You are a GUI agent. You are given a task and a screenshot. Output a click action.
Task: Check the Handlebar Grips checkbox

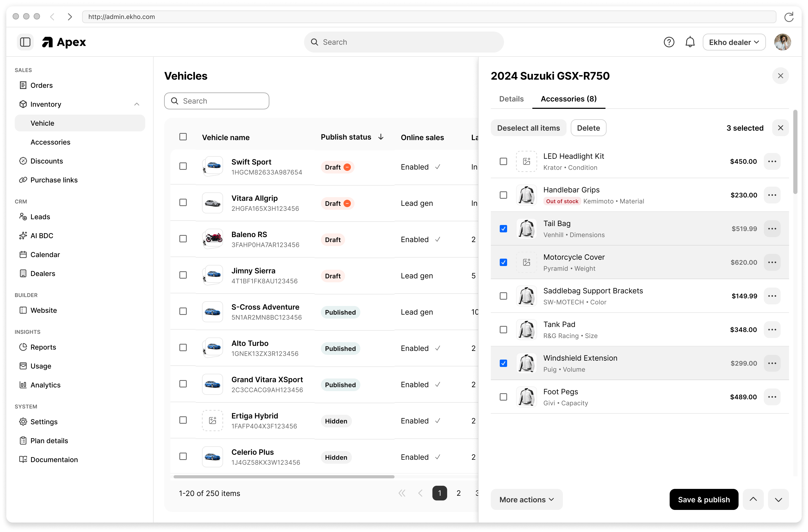[503, 195]
